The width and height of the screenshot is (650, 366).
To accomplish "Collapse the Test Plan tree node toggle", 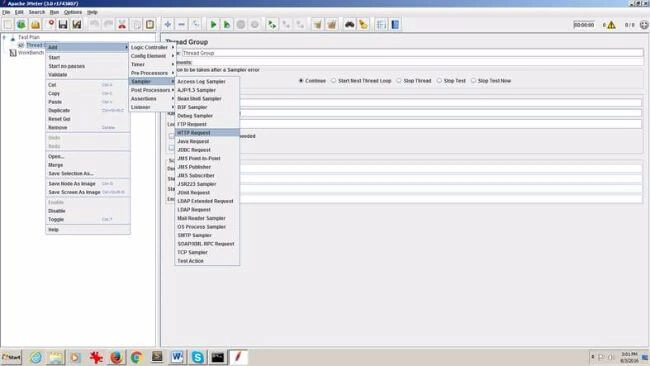I will (4, 37).
